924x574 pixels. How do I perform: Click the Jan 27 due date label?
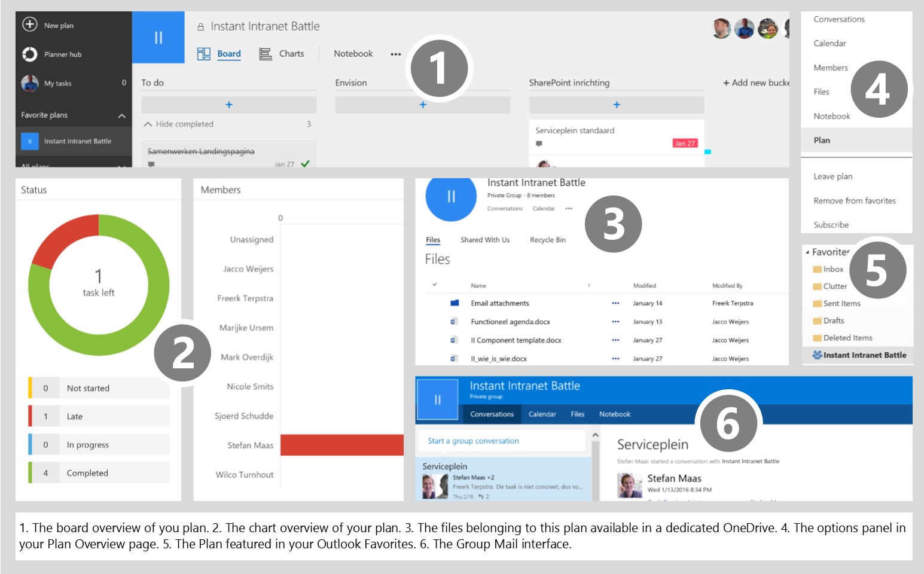685,143
